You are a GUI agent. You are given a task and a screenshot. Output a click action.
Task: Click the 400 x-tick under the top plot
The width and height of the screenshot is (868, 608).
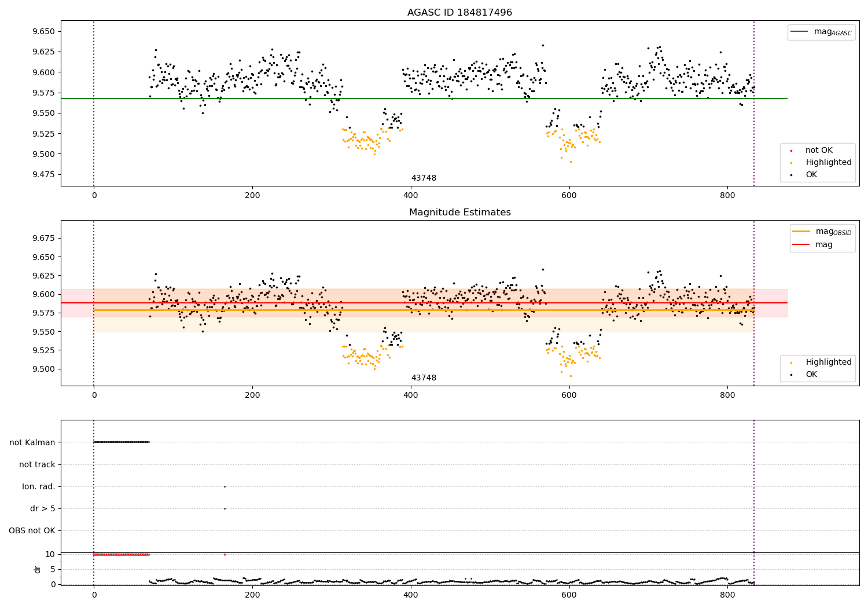tap(411, 196)
